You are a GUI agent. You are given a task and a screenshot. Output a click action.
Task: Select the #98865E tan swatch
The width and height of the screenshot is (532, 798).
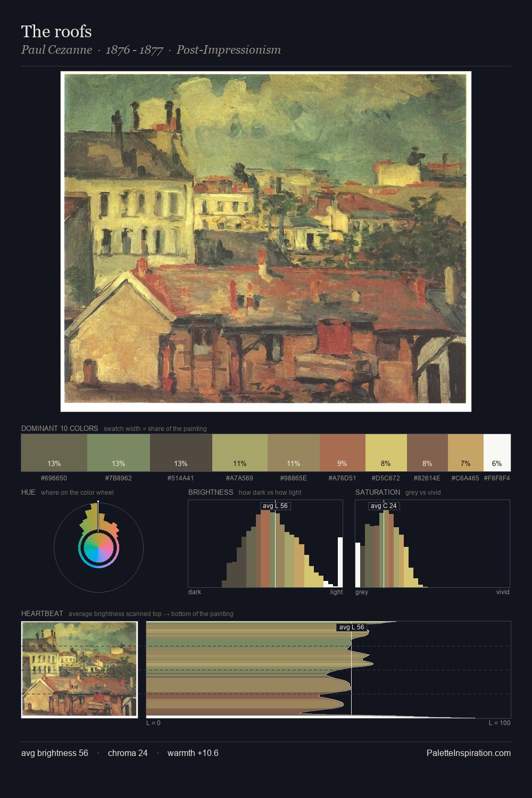(294, 453)
